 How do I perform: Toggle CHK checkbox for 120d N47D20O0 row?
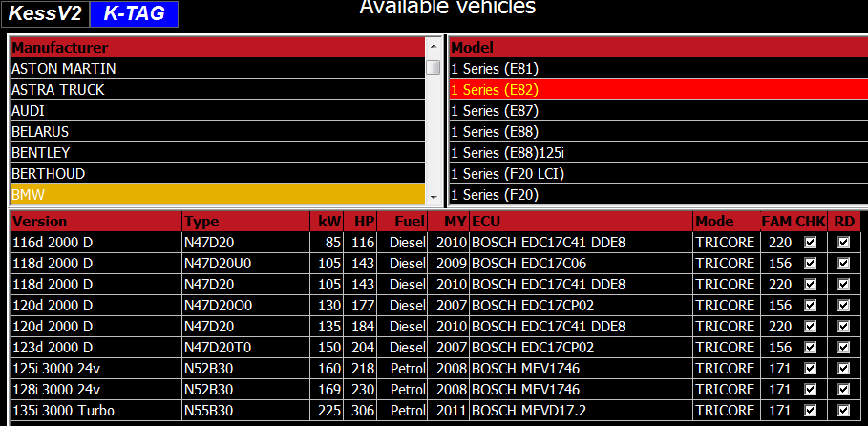[811, 306]
